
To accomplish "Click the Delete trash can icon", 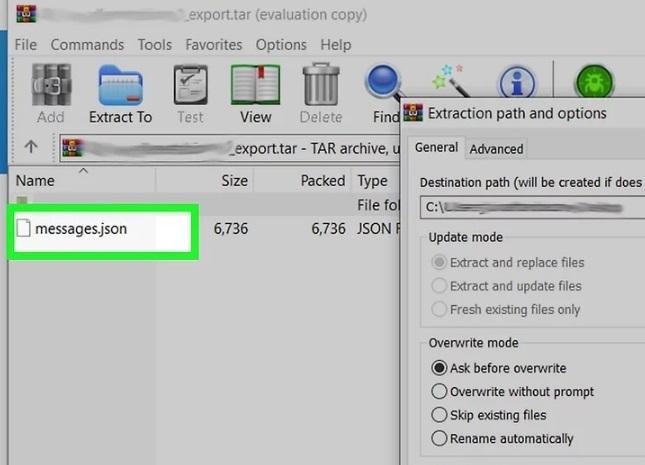I will tap(321, 84).
